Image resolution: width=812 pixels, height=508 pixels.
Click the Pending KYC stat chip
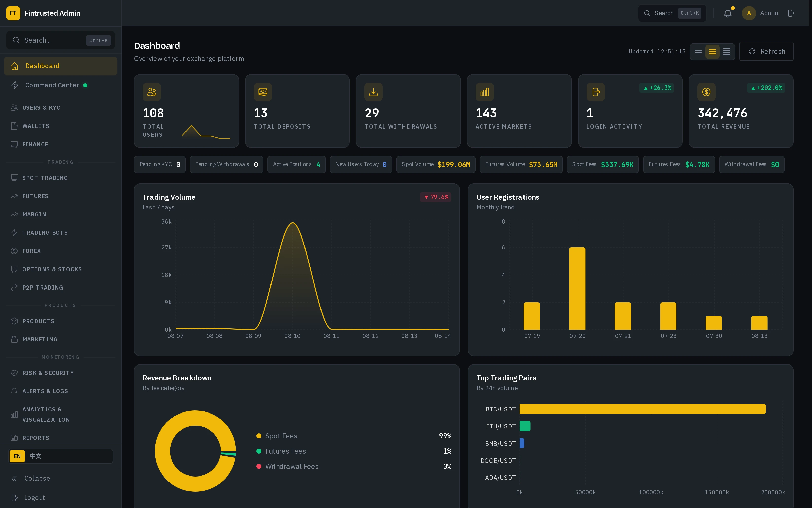tap(160, 165)
